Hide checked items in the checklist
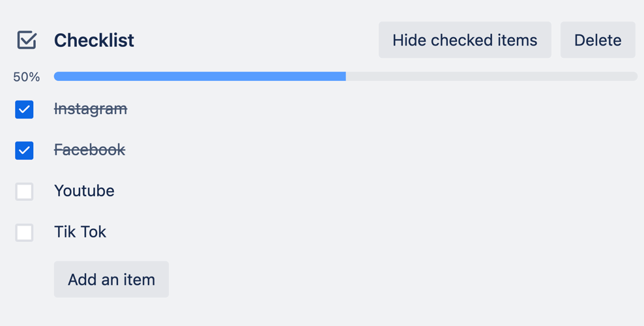 point(465,40)
